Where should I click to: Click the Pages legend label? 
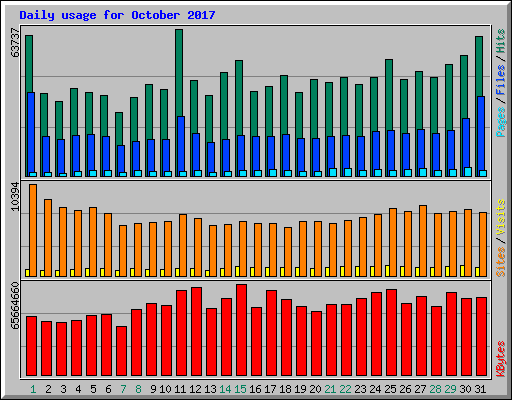pyautogui.click(x=501, y=122)
